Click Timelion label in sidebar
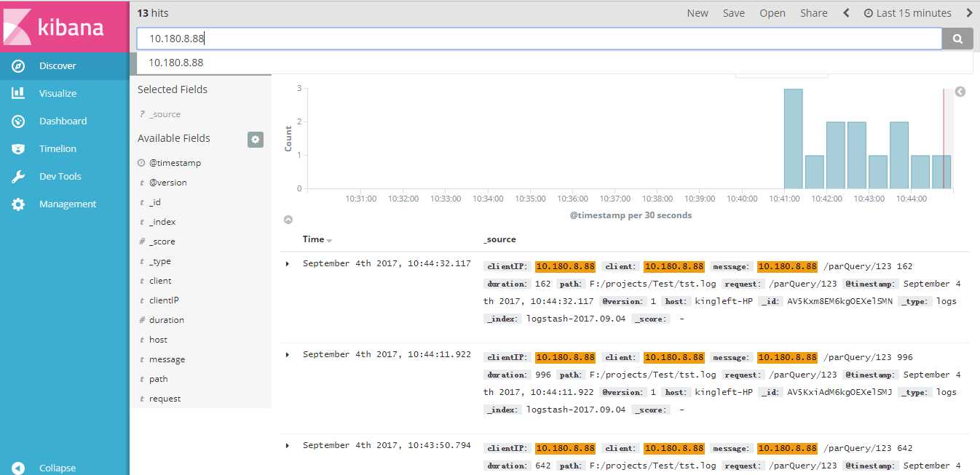 58,149
